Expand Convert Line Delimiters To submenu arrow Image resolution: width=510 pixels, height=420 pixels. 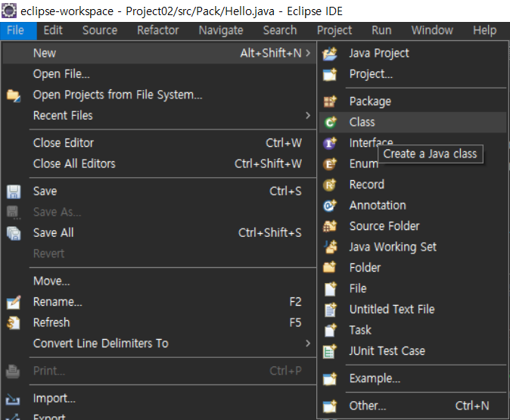click(x=308, y=344)
